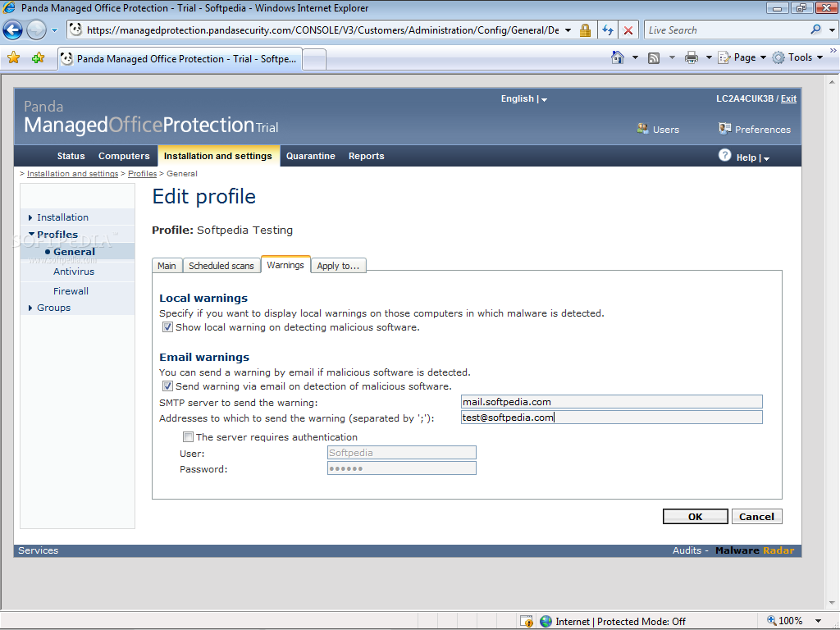
Task: Click the Users icon
Action: 642,129
